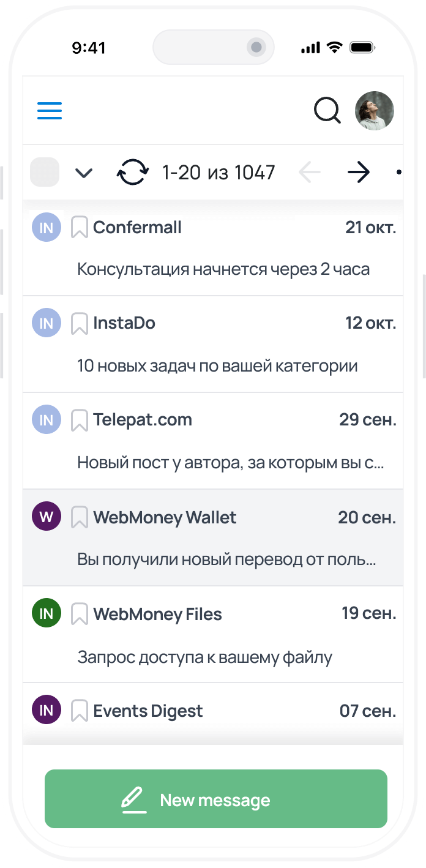
Task: Select the WebMoney Files green avatar
Action: (47, 613)
